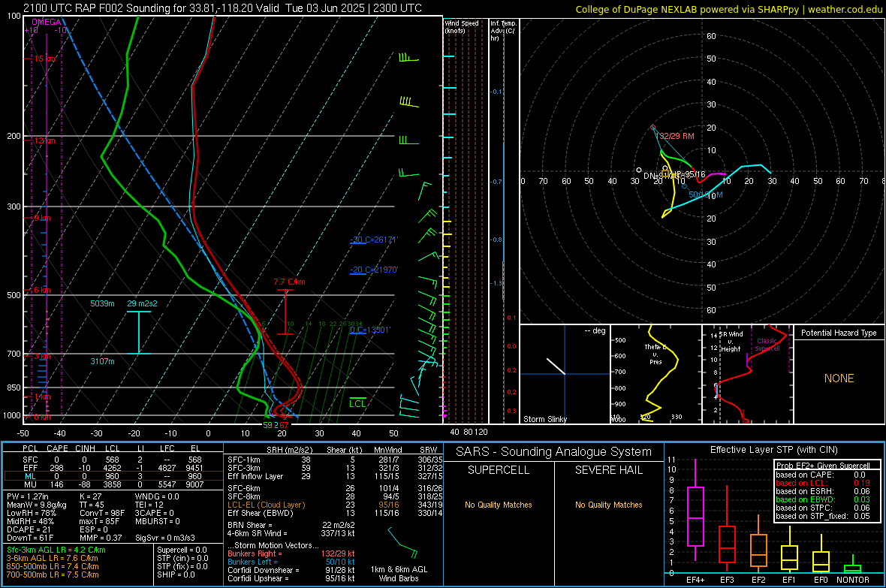This screenshot has width=886, height=588.
Task: Select the MU parcel row
Action: (113, 484)
